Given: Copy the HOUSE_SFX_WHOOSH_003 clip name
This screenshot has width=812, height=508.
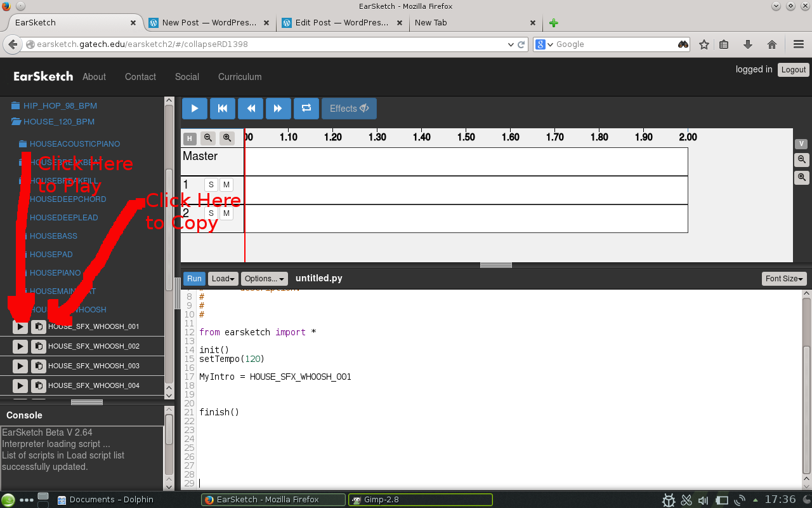Looking at the screenshot, I should (x=39, y=366).
